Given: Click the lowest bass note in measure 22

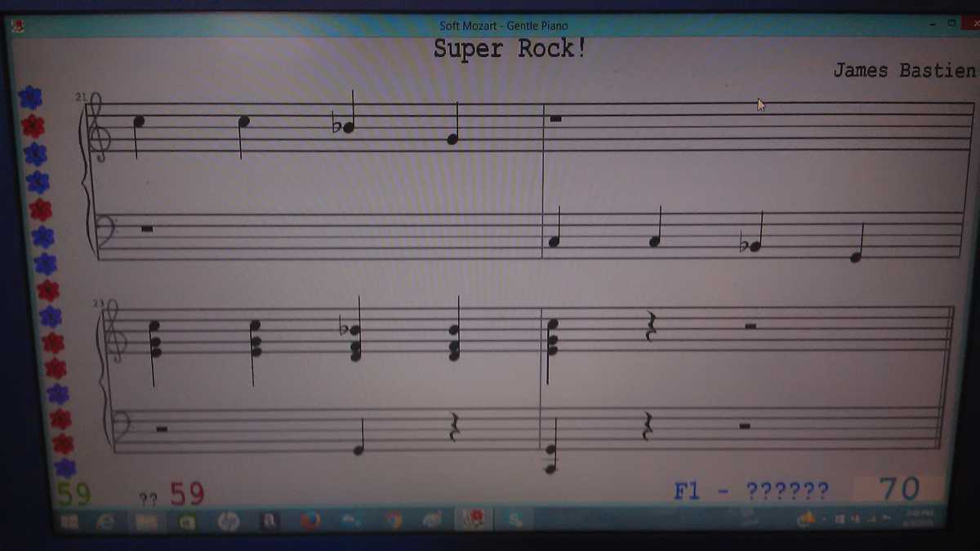Looking at the screenshot, I should (855, 257).
